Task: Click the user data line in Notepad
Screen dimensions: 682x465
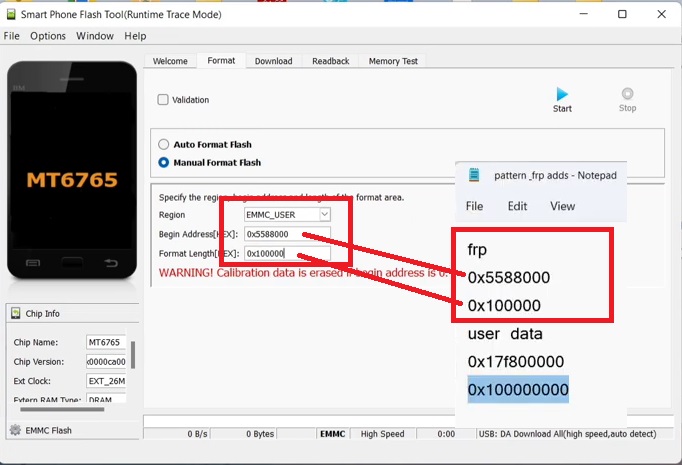Action: coord(505,334)
